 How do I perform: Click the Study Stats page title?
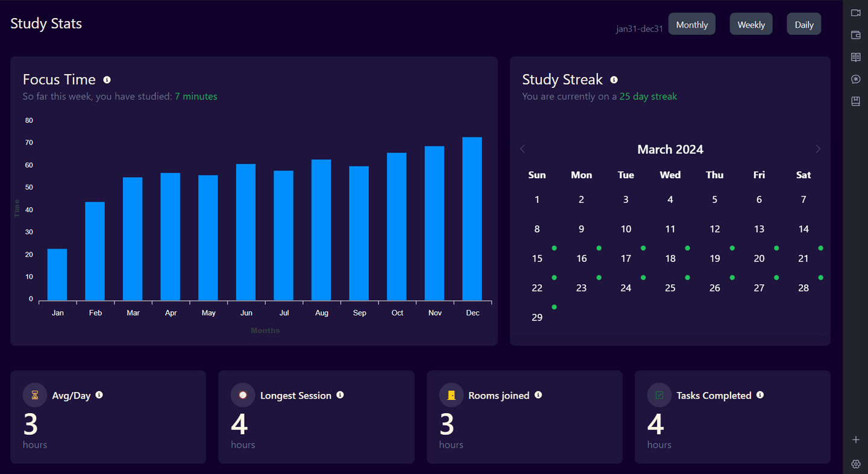(46, 23)
